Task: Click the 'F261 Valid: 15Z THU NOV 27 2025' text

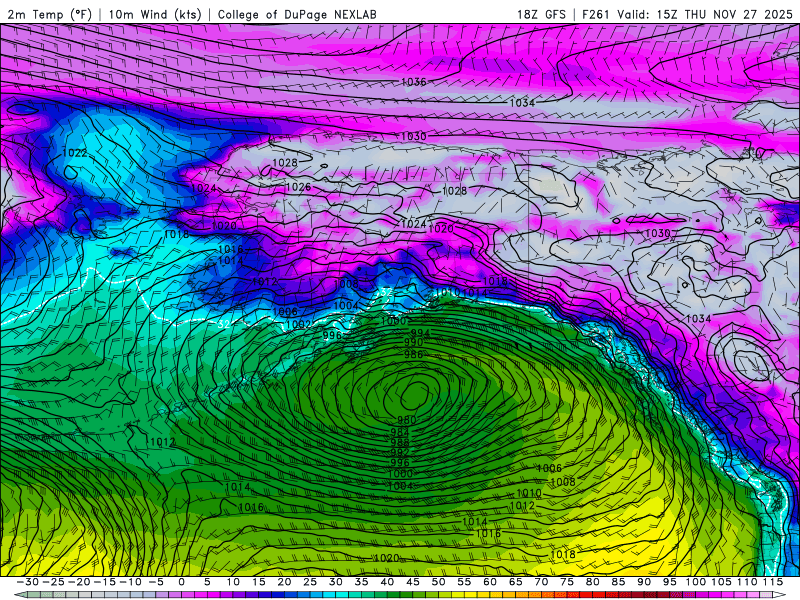Action: click(x=687, y=14)
